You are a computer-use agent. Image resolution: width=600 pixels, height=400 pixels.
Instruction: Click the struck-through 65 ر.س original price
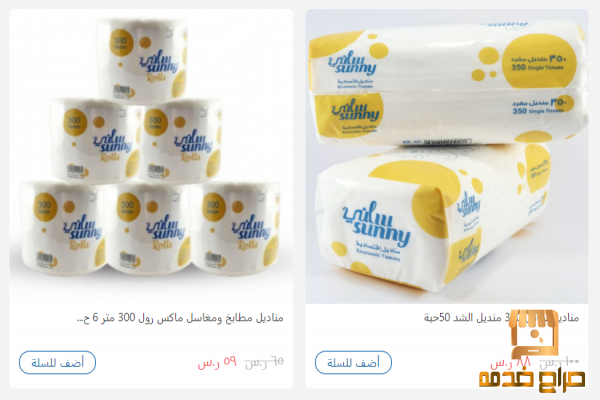(264, 362)
